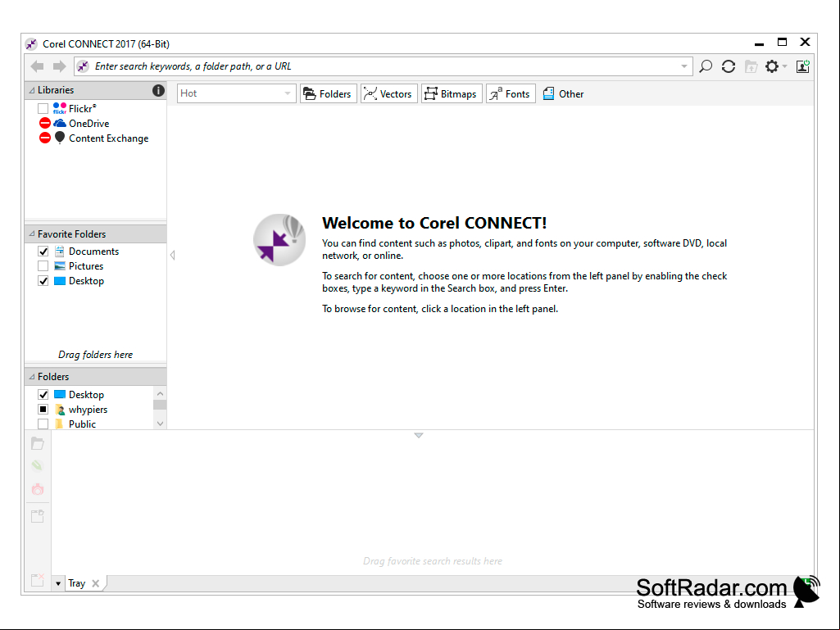This screenshot has height=630, width=840.
Task: Click the Desktop folder in Folders panel
Action: (86, 395)
